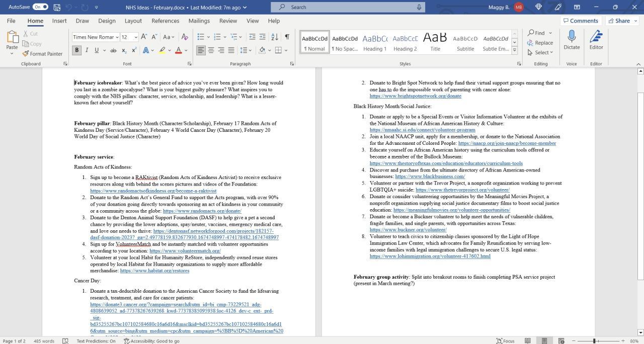Toggle the AutoSave switch
Image resolution: width=644 pixels, height=344 pixels.
tap(40, 7)
